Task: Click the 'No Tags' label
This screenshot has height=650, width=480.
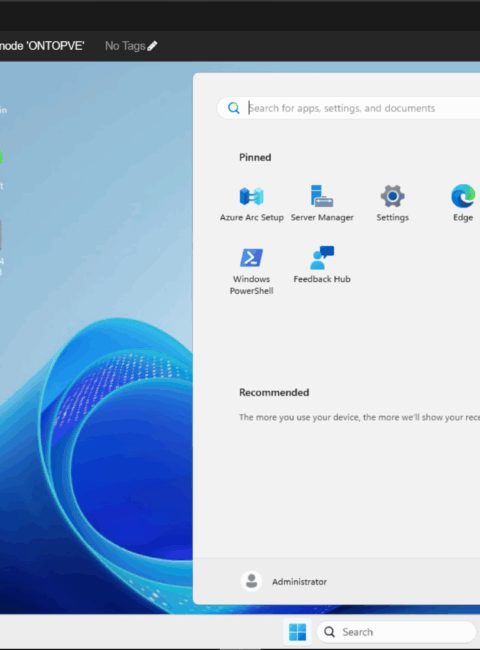Action: pyautogui.click(x=125, y=46)
